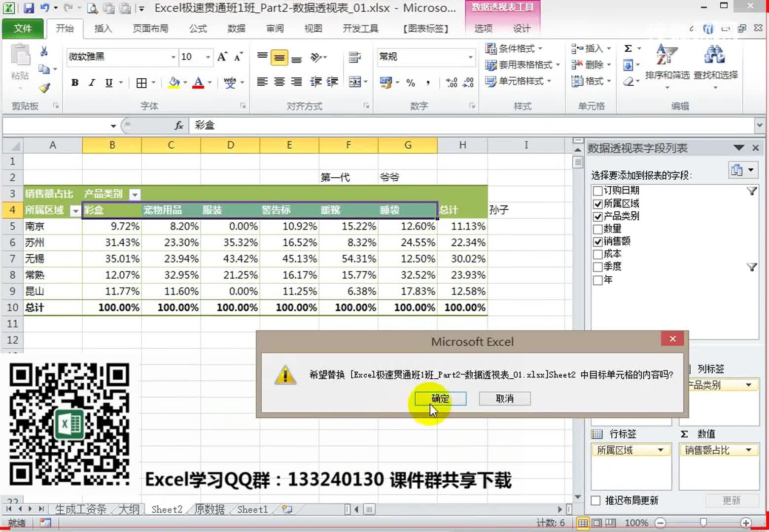Increase decimal places
The width and height of the screenshot is (769, 532).
pyautogui.click(x=451, y=83)
